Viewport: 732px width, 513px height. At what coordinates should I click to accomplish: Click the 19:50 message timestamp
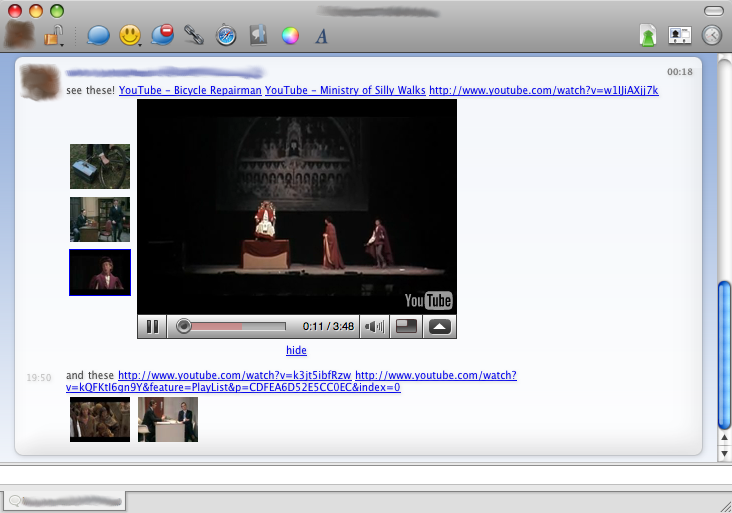39,377
